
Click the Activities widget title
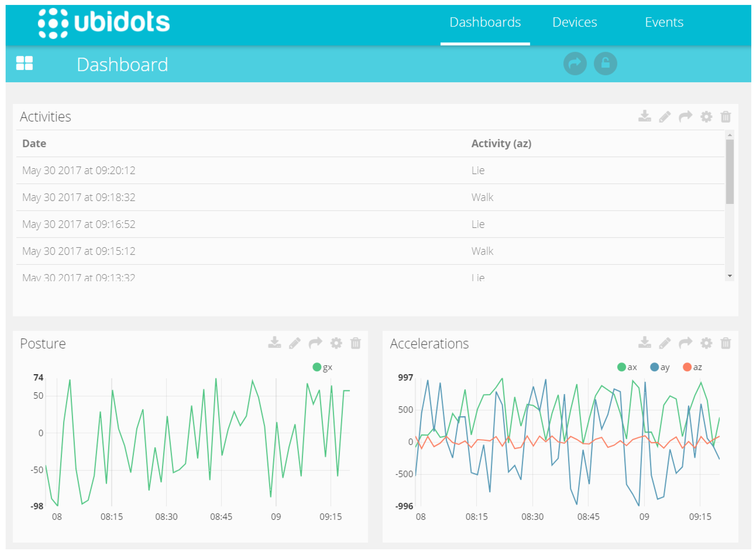(x=45, y=117)
